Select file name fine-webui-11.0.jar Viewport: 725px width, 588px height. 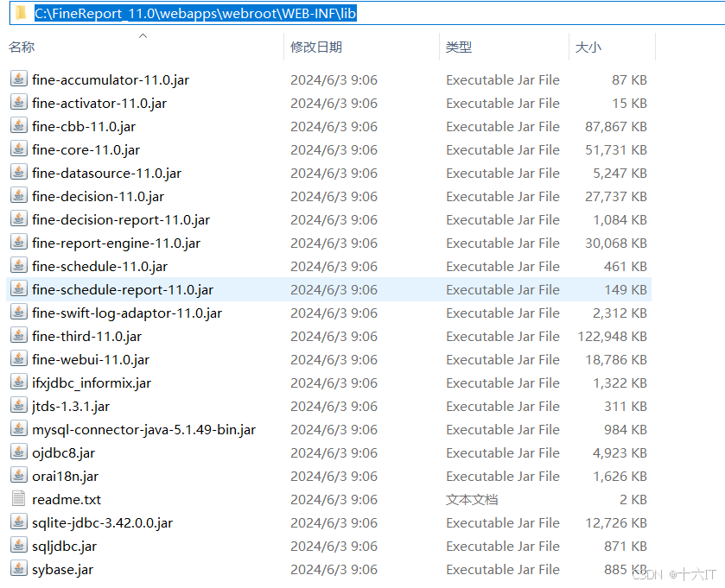[91, 360]
